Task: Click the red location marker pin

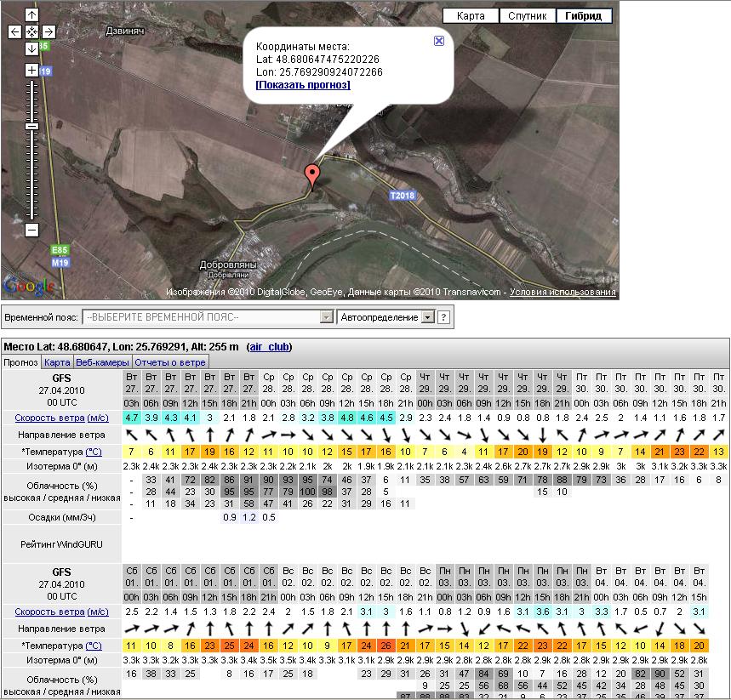Action: pyautogui.click(x=313, y=174)
